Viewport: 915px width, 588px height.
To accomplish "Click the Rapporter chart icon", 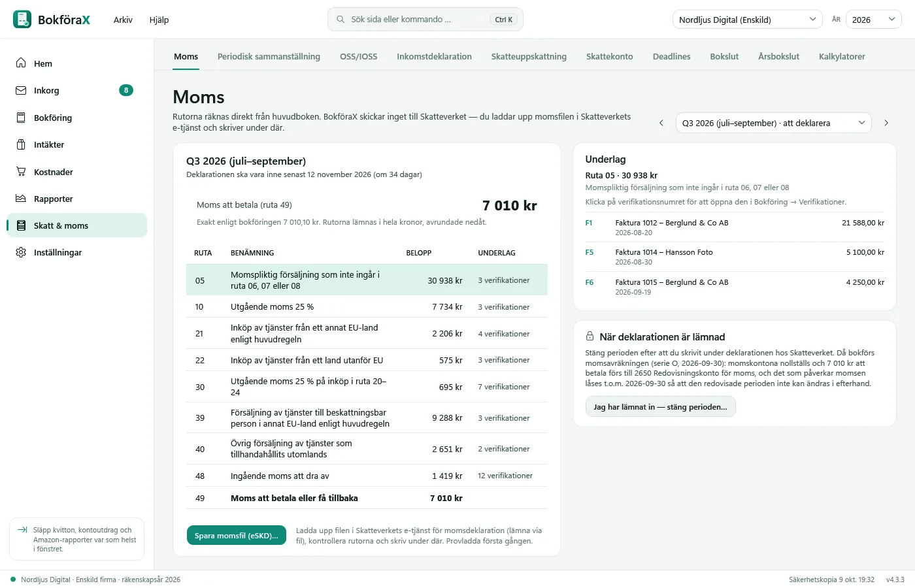I will tap(21, 199).
